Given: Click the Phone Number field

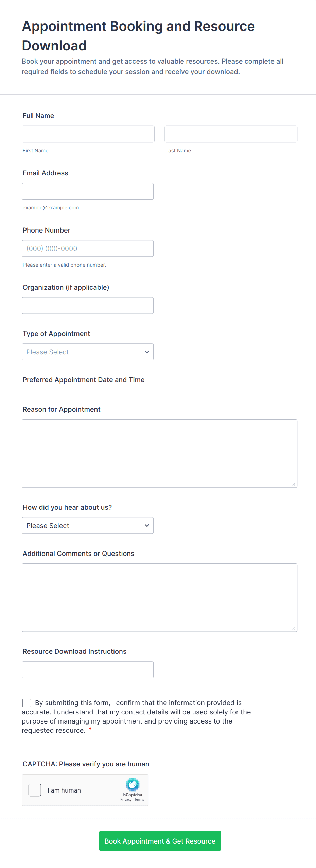Looking at the screenshot, I should point(87,249).
